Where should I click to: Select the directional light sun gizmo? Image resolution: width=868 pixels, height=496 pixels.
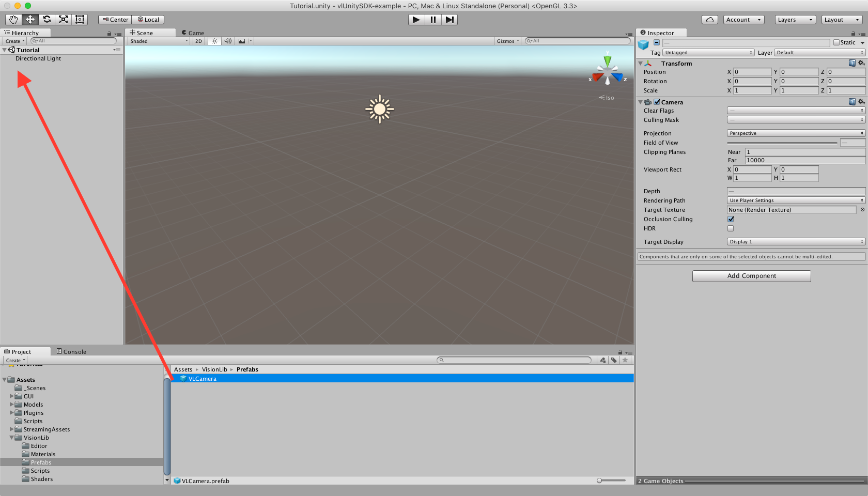point(380,109)
